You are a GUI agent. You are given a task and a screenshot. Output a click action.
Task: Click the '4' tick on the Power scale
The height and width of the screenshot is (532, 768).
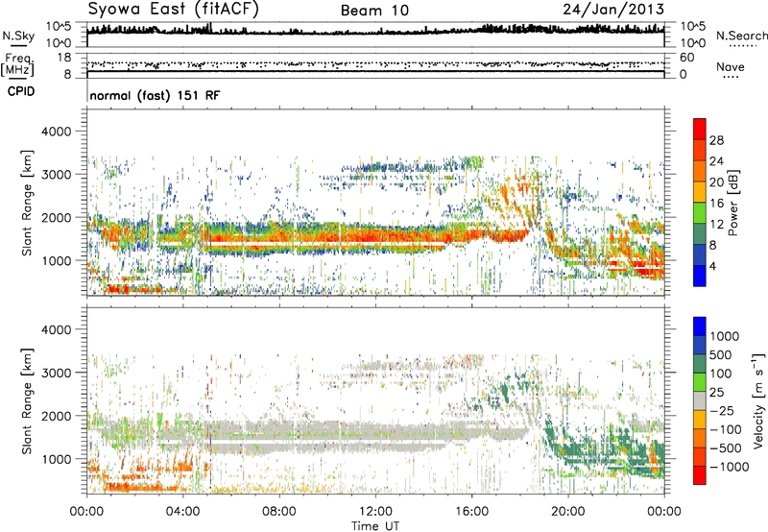(712, 266)
